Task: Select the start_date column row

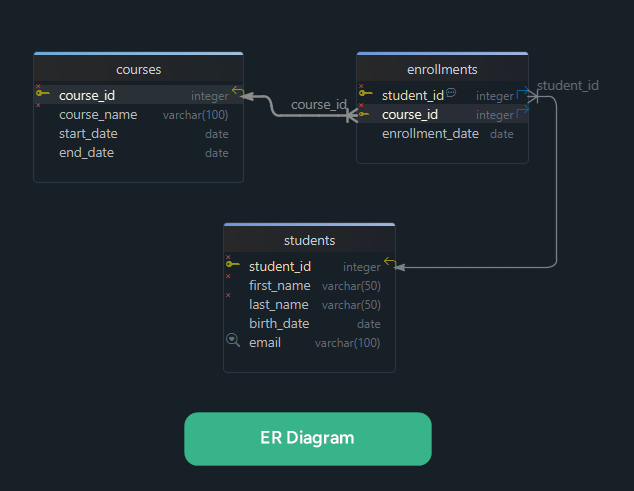Action: [138, 133]
